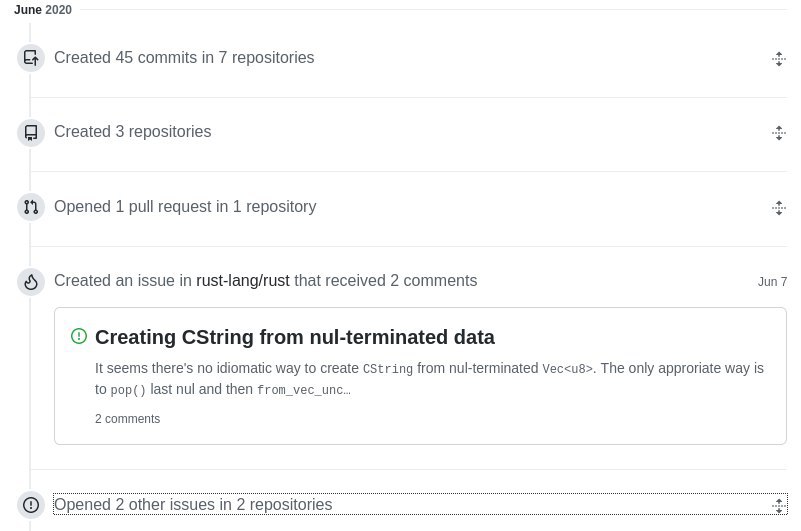
Task: Click the Jun 7 date label
Action: [772, 282]
